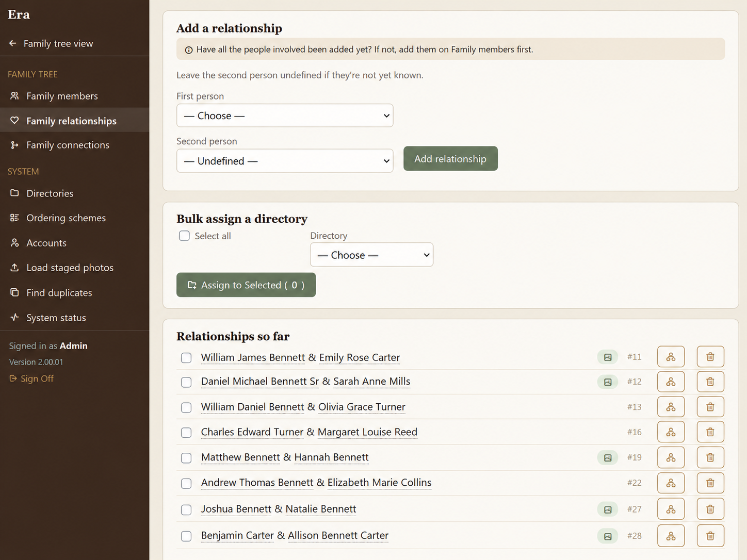Viewport: 747px width, 560px height.
Task: Delete the Daniel Michael Bennett Sr relationship
Action: click(710, 382)
